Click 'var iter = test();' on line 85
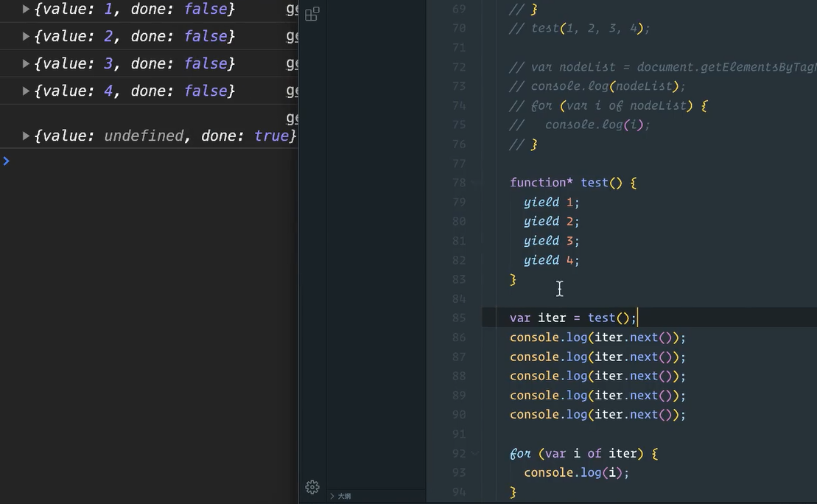 point(573,318)
